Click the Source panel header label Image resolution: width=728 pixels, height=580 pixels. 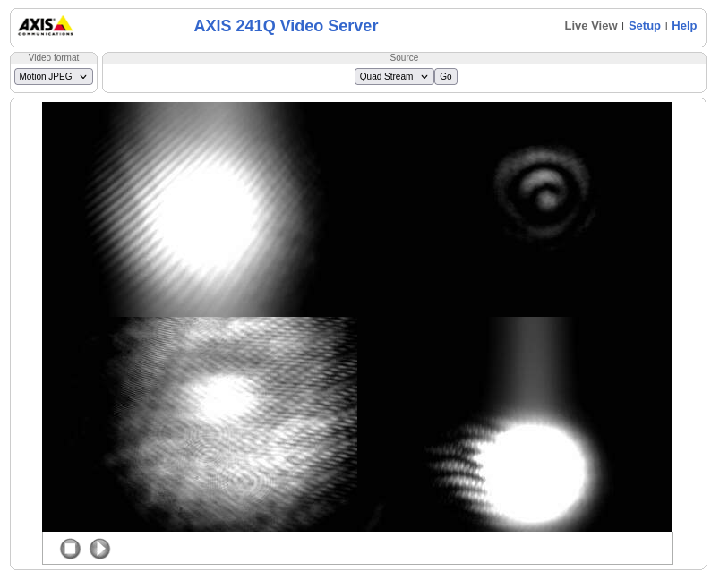click(x=404, y=57)
